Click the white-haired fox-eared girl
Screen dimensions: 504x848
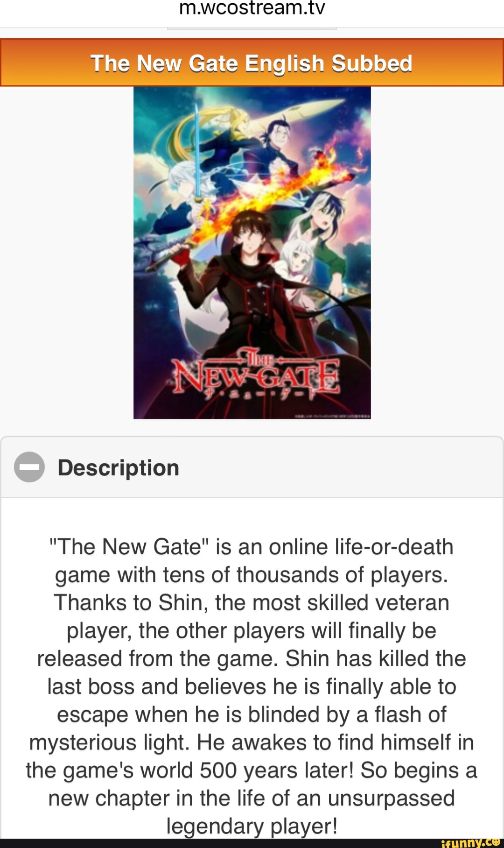pos(299,271)
